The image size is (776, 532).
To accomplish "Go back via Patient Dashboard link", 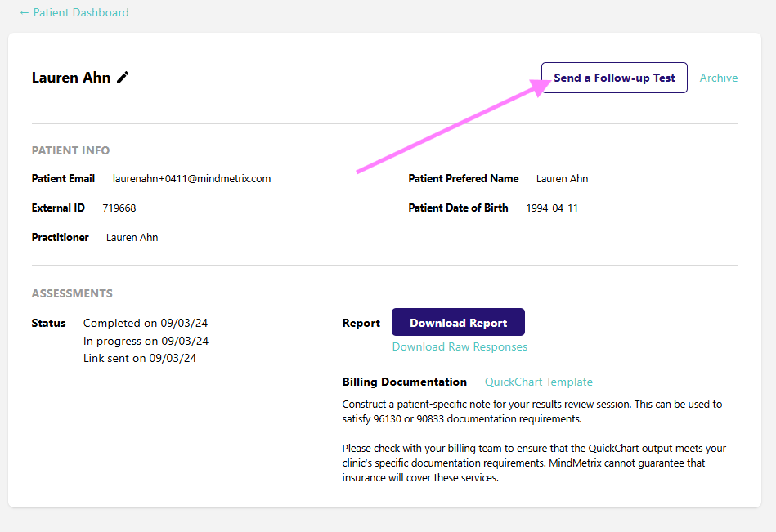I will coord(74,12).
